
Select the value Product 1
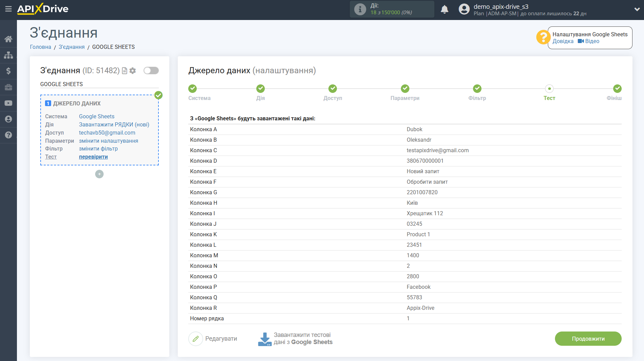418,234
